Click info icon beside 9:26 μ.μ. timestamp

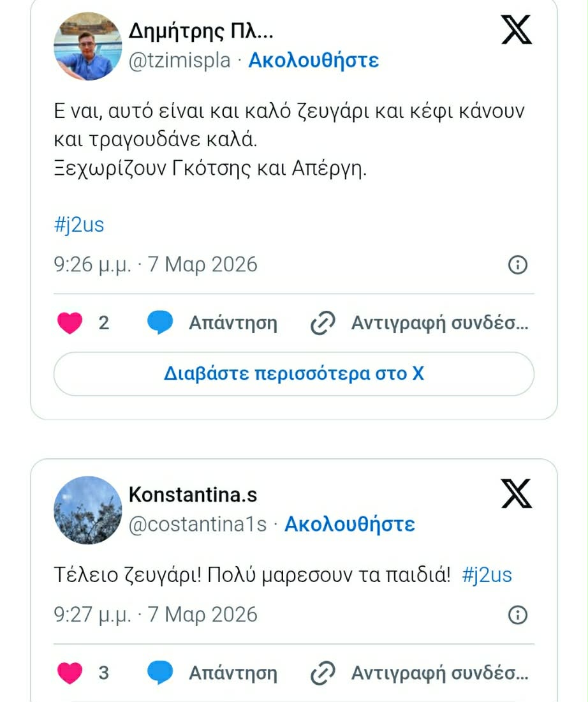coord(517,265)
